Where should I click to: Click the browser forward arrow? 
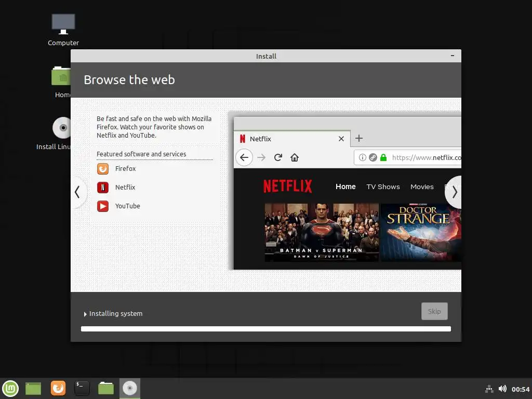click(x=261, y=157)
